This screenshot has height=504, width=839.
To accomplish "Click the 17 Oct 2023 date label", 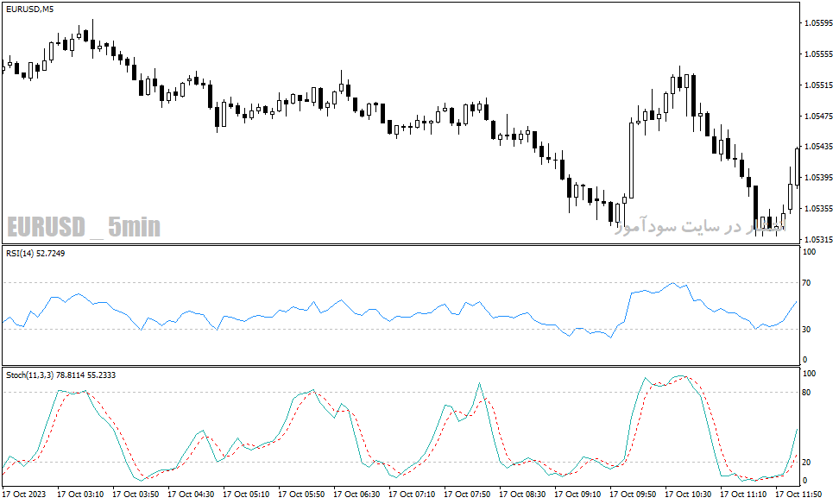I will [x=25, y=494].
